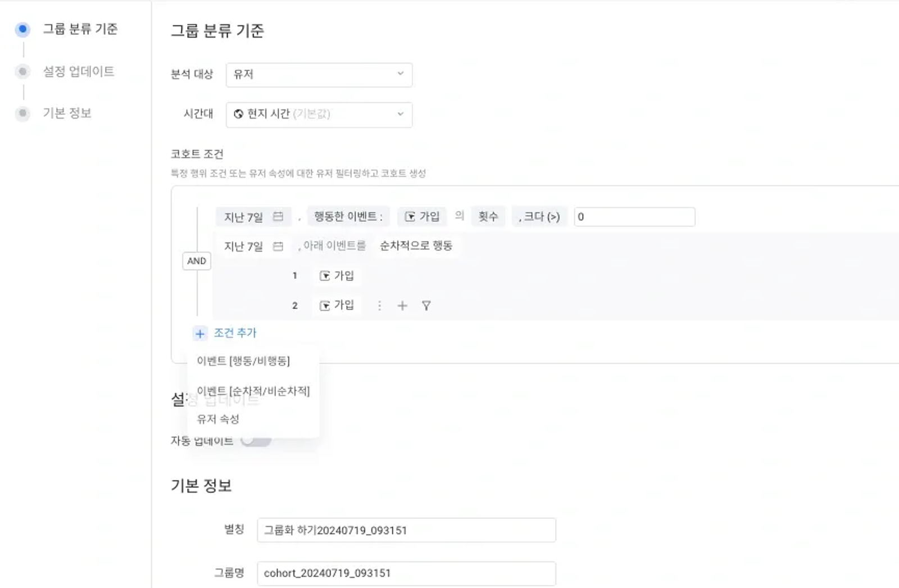Click calendar icon in second 지난 7일 condition
The height and width of the screenshot is (588, 899).
pyautogui.click(x=278, y=246)
